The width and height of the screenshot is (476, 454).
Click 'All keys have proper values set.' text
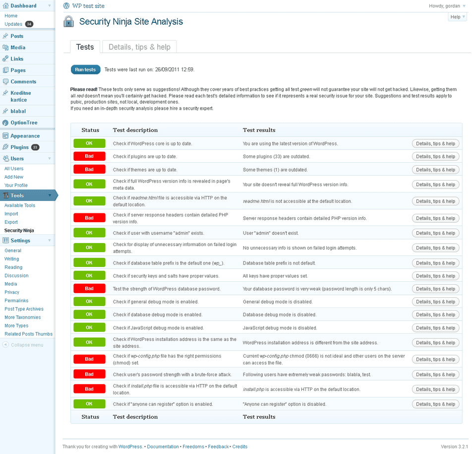(275, 276)
